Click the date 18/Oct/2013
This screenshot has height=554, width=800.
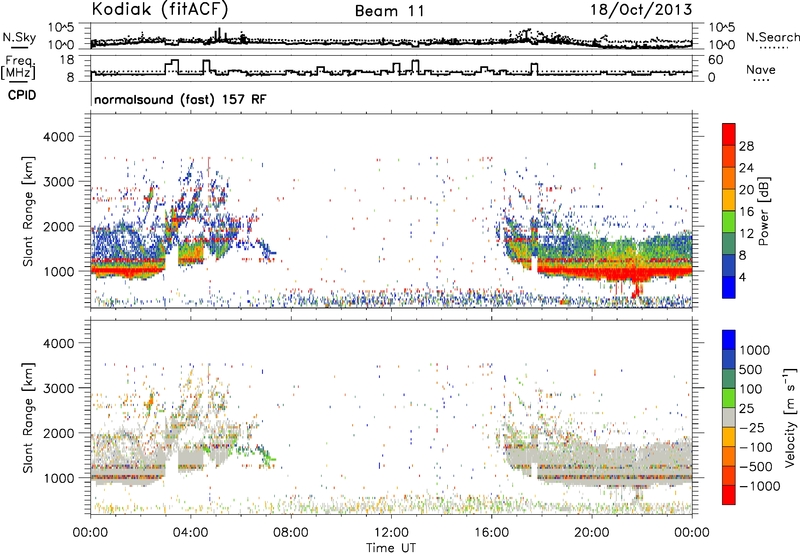641,10
